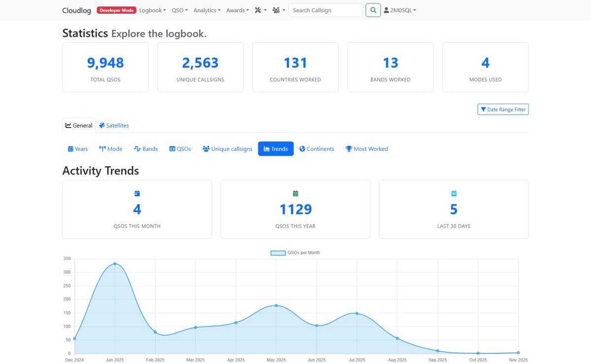Open the Mode statistics view

(x=110, y=148)
